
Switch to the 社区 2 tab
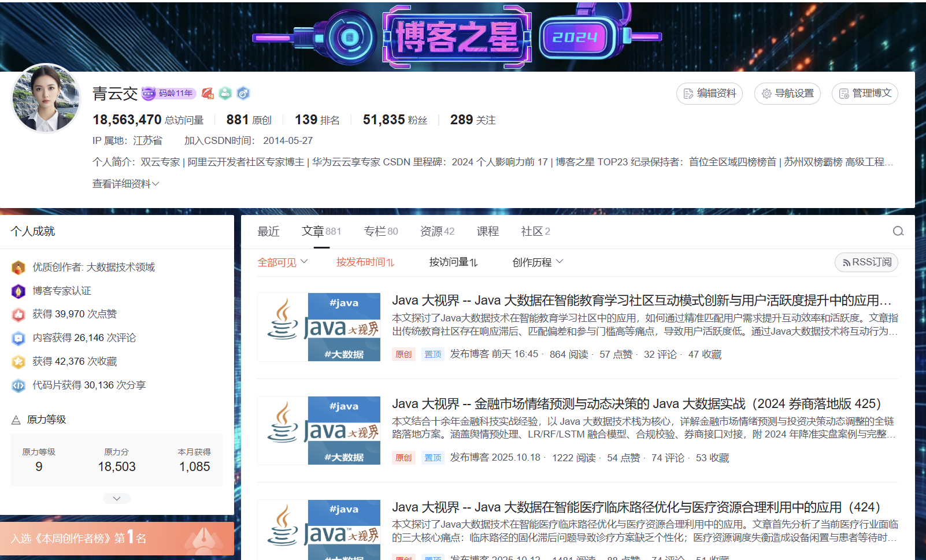point(535,231)
